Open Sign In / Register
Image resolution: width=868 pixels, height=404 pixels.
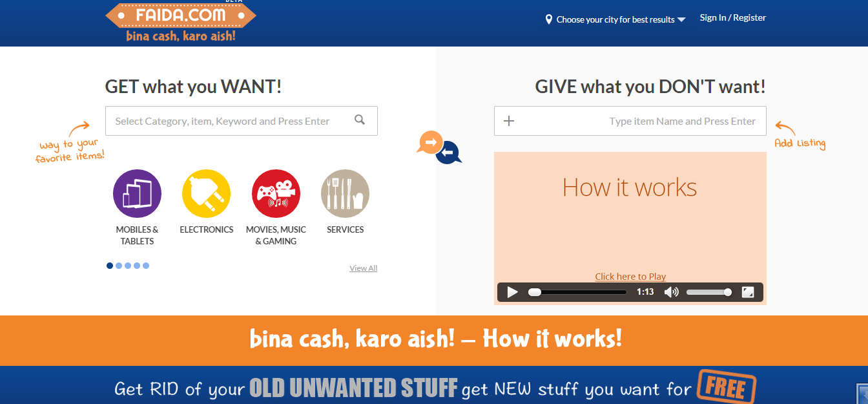tap(733, 17)
